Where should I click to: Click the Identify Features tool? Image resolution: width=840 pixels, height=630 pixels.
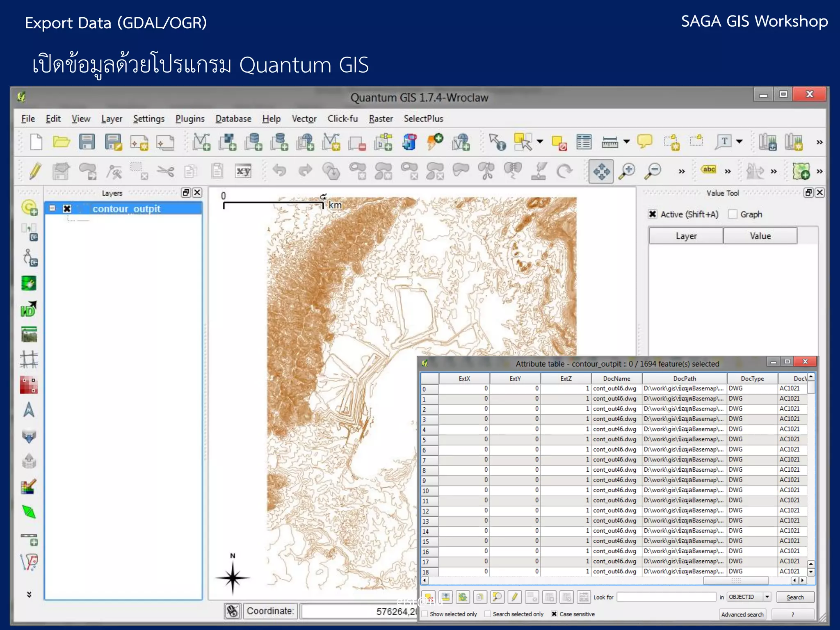pyautogui.click(x=498, y=142)
